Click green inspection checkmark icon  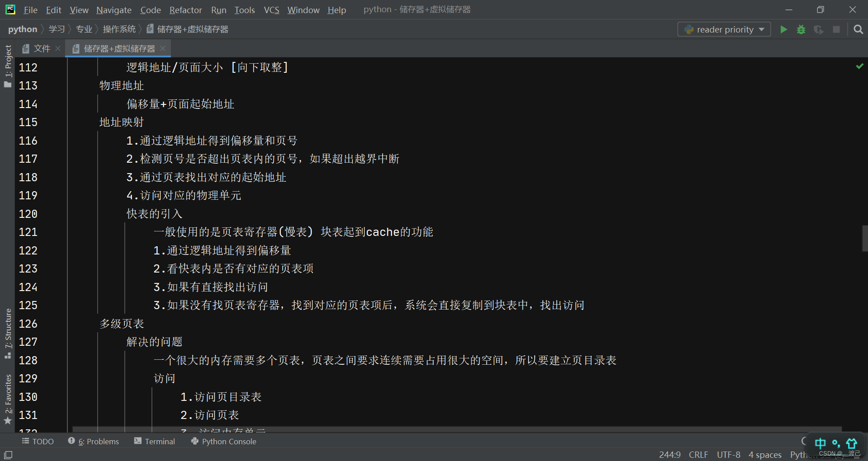coord(859,66)
